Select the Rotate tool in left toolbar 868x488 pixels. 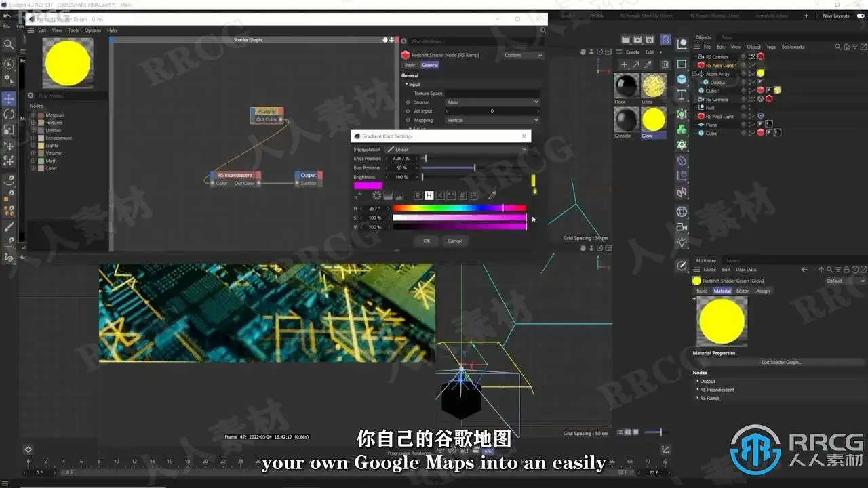[9, 115]
